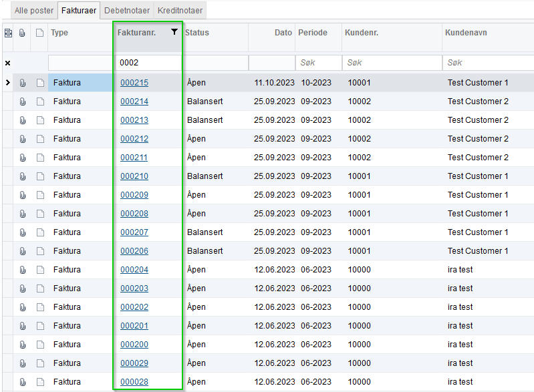Click the paperclip icon for invoice 000210

coord(23,176)
